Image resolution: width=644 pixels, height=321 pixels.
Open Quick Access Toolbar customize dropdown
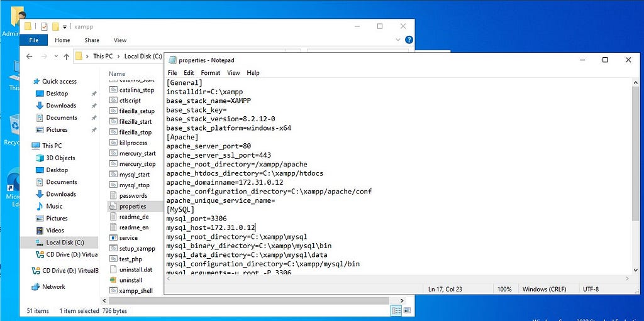(65, 27)
